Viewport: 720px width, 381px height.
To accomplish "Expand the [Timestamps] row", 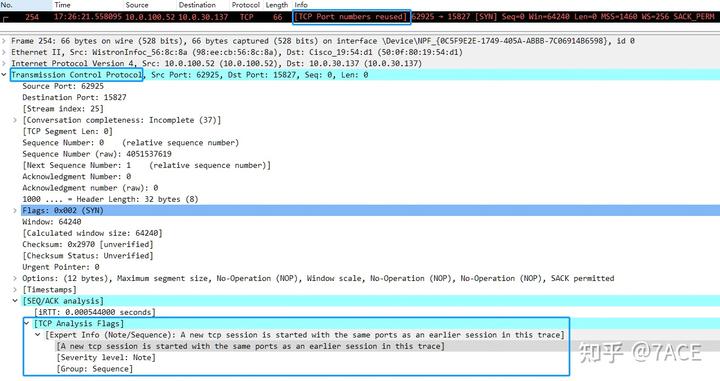I will (15, 290).
